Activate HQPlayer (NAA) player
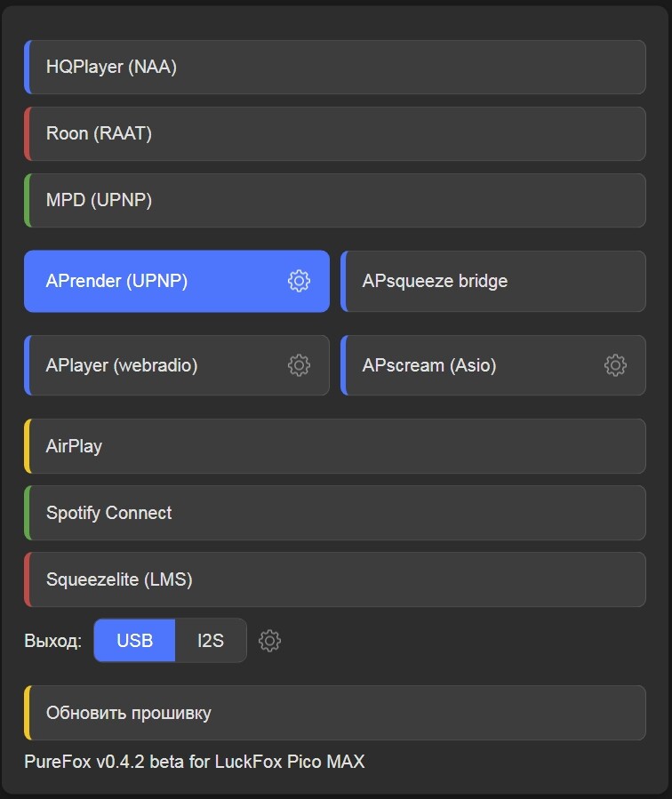Image resolution: width=672 pixels, height=799 pixels. (335, 67)
